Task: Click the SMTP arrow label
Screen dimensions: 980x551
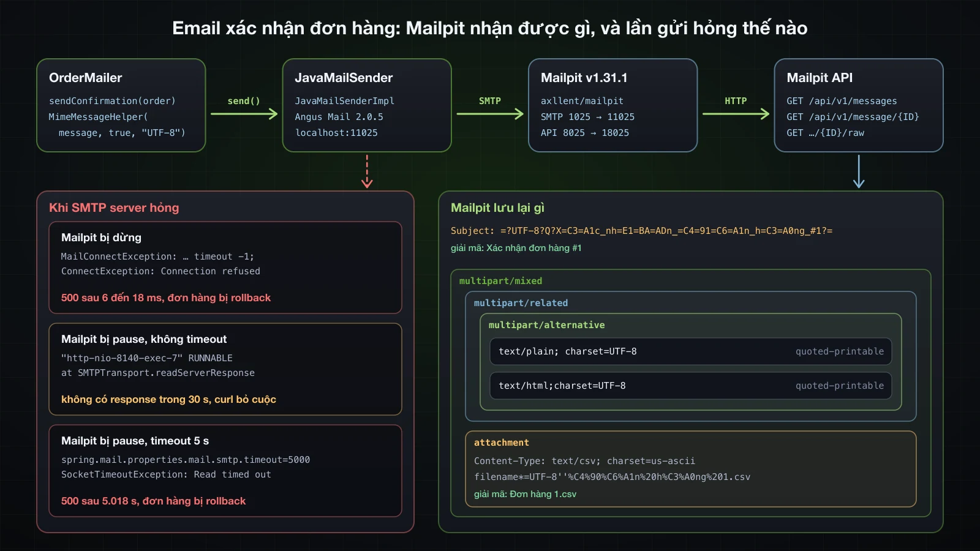Action: [x=490, y=101]
